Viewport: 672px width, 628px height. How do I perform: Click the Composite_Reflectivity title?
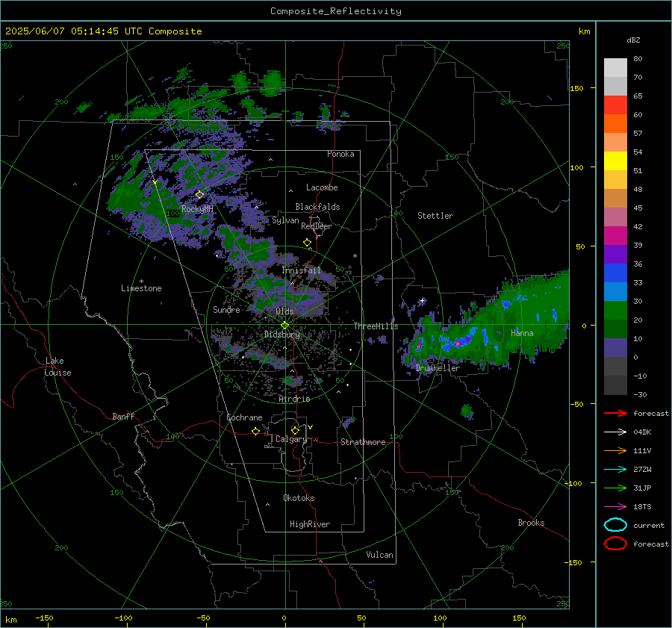335,11
